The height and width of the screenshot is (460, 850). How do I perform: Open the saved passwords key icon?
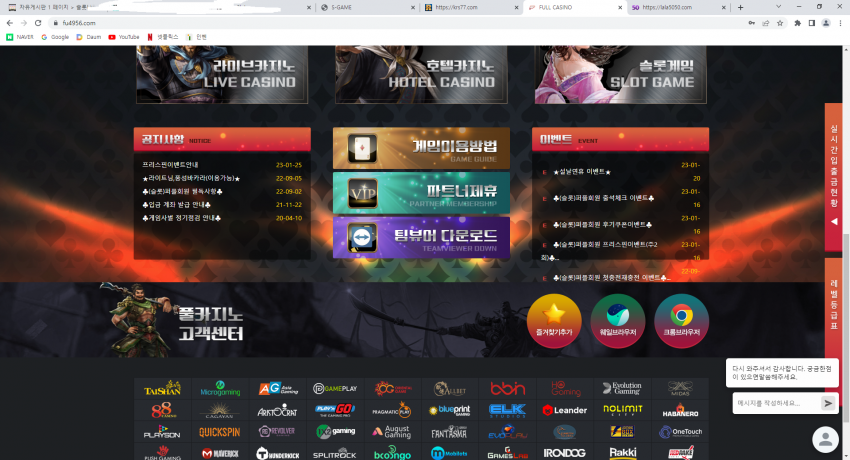pos(751,23)
